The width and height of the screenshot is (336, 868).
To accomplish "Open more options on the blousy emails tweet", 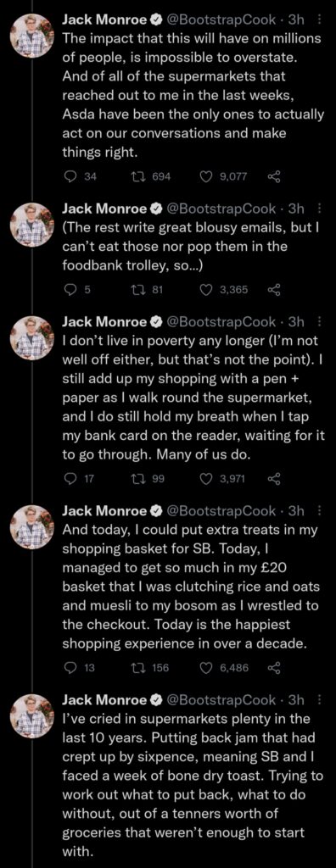I will point(317,209).
